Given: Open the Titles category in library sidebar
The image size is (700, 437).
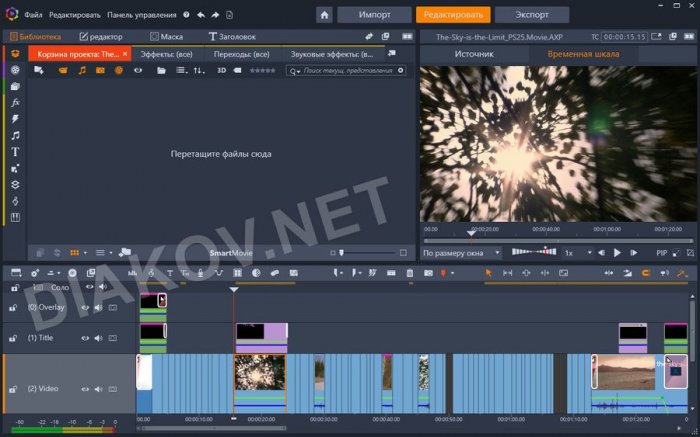Looking at the screenshot, I should coord(15,152).
